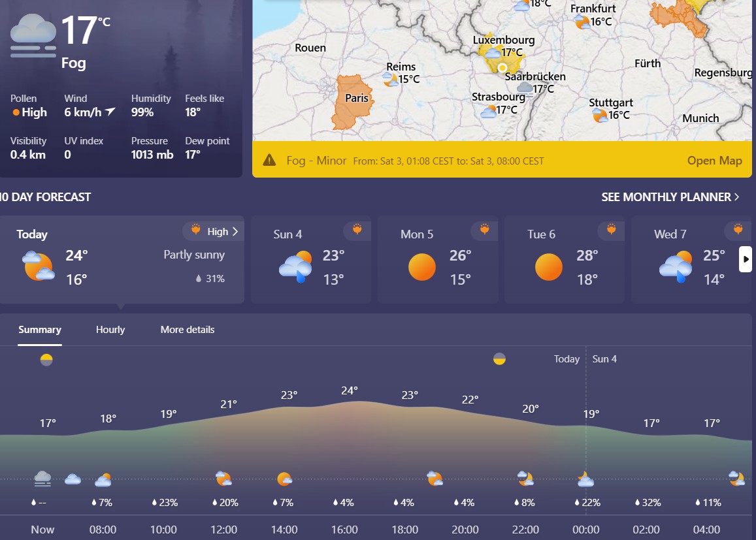This screenshot has height=540, width=756.
Task: Open the monthly planner via See Monthly Planner
Action: [x=665, y=197]
